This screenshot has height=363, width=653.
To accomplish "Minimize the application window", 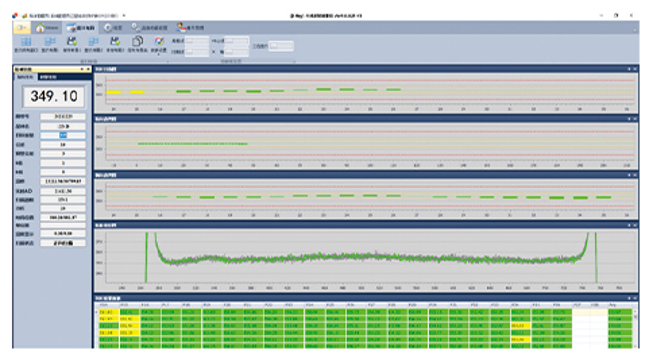I will point(601,15).
